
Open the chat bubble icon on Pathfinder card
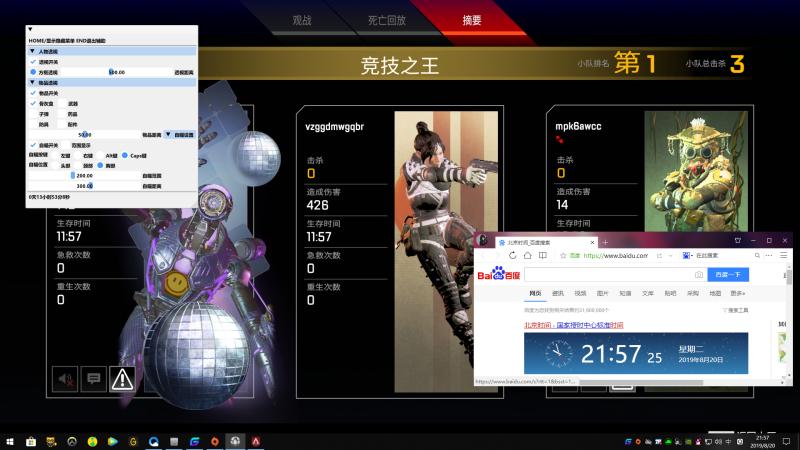pos(94,379)
